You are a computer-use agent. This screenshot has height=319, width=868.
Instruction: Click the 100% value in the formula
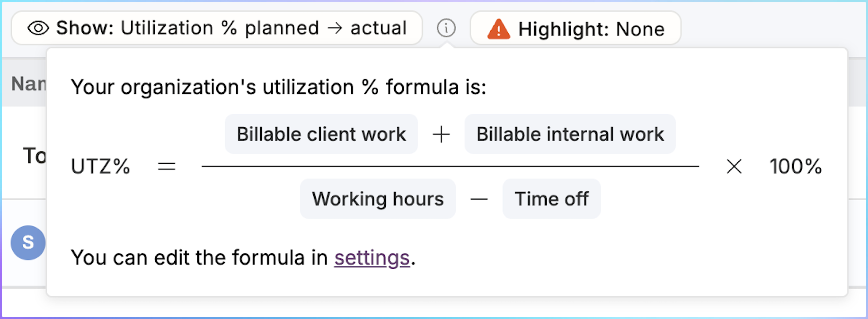click(795, 166)
